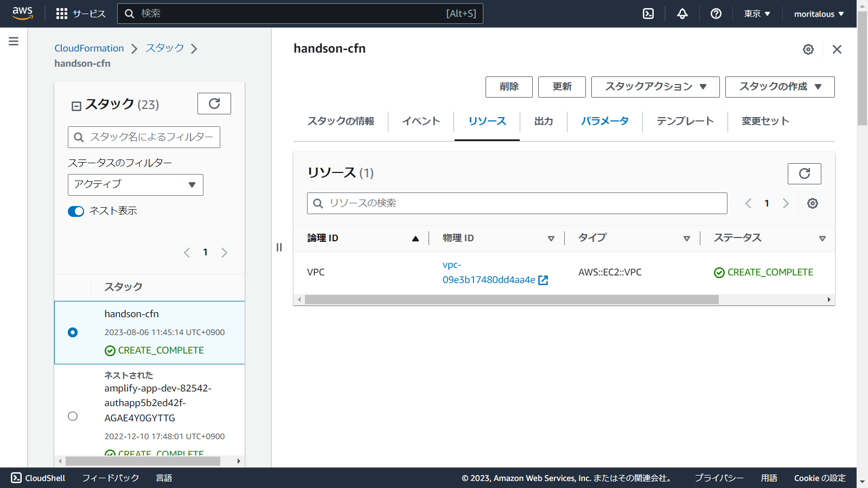
Task: Open the アクティブ status filter dropdown
Action: click(x=135, y=185)
